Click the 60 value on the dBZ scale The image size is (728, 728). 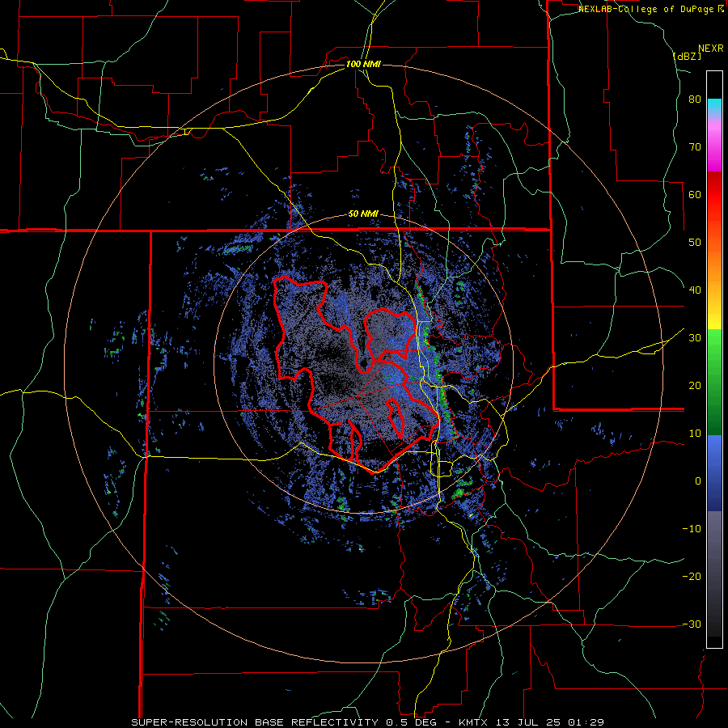coord(695,194)
